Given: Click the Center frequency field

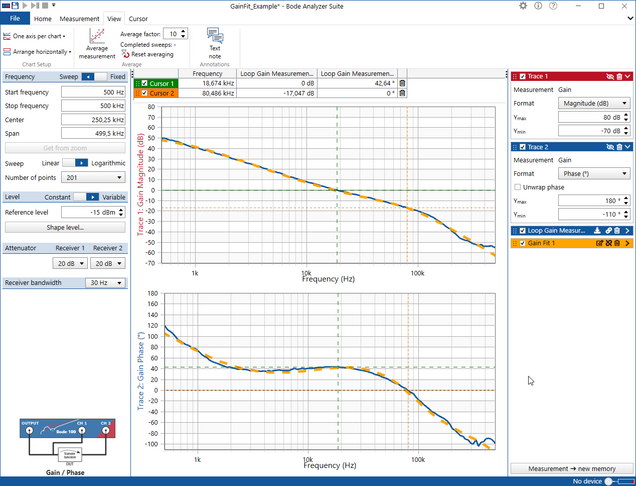Looking at the screenshot, I should 93,120.
